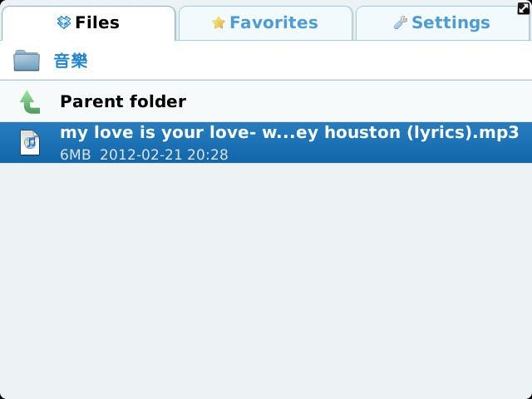Image resolution: width=532 pixels, height=399 pixels.
Task: Open the Favorites tab
Action: point(266,23)
